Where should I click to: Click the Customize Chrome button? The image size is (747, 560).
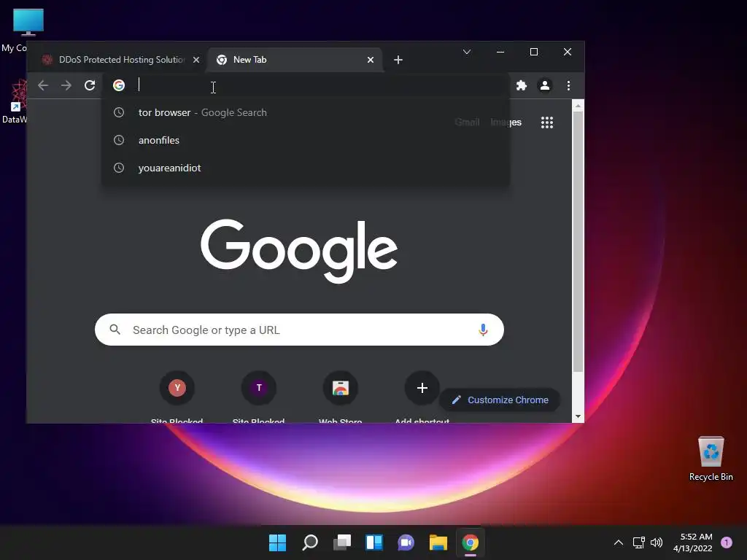click(499, 400)
